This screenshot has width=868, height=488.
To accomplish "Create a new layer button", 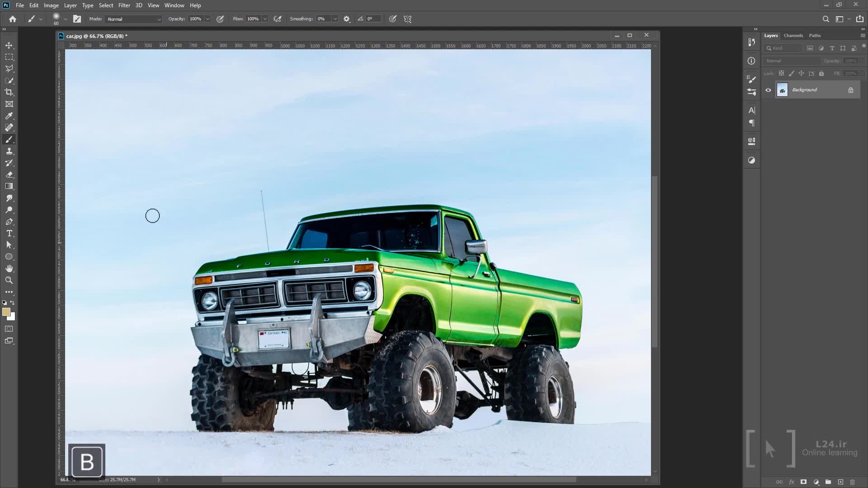I will point(840,482).
